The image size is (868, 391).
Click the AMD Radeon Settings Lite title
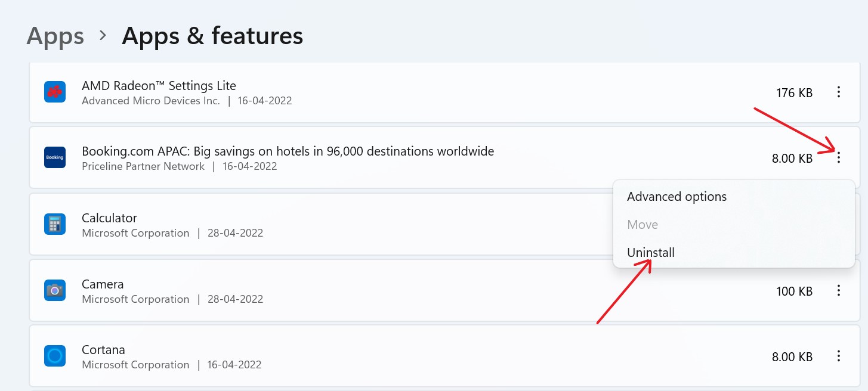click(x=159, y=86)
